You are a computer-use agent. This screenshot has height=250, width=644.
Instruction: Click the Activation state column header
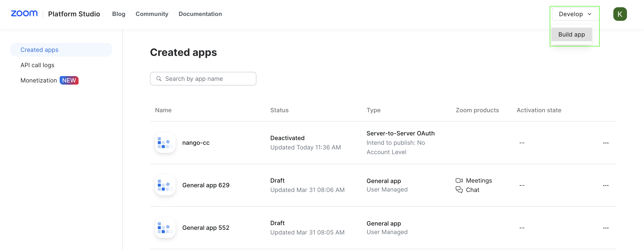[x=539, y=110]
